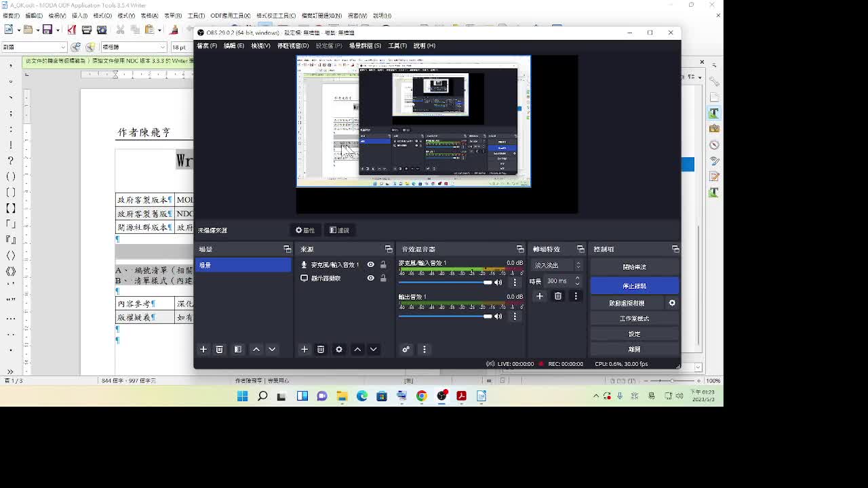Open desktop audio track three-dot options
Image resolution: width=868 pixels, height=488 pixels.
tap(515, 316)
